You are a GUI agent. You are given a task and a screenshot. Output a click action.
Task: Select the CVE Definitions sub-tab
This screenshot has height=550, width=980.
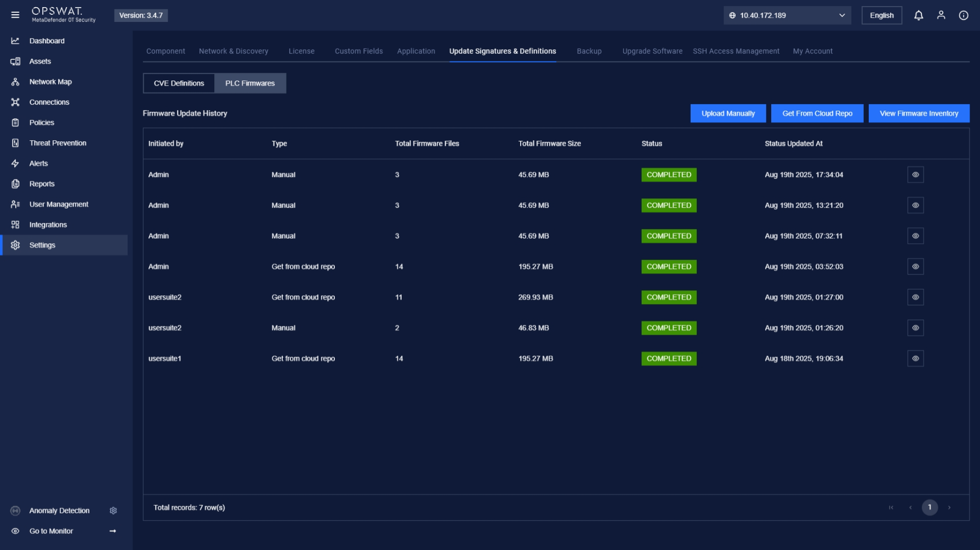[179, 83]
